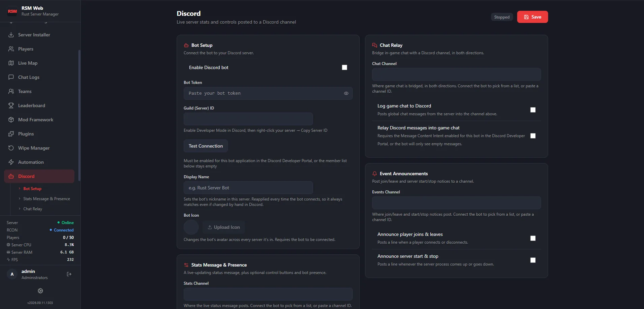Select Stats Message & Presence sub-item
This screenshot has height=309, width=644.
pyautogui.click(x=47, y=199)
